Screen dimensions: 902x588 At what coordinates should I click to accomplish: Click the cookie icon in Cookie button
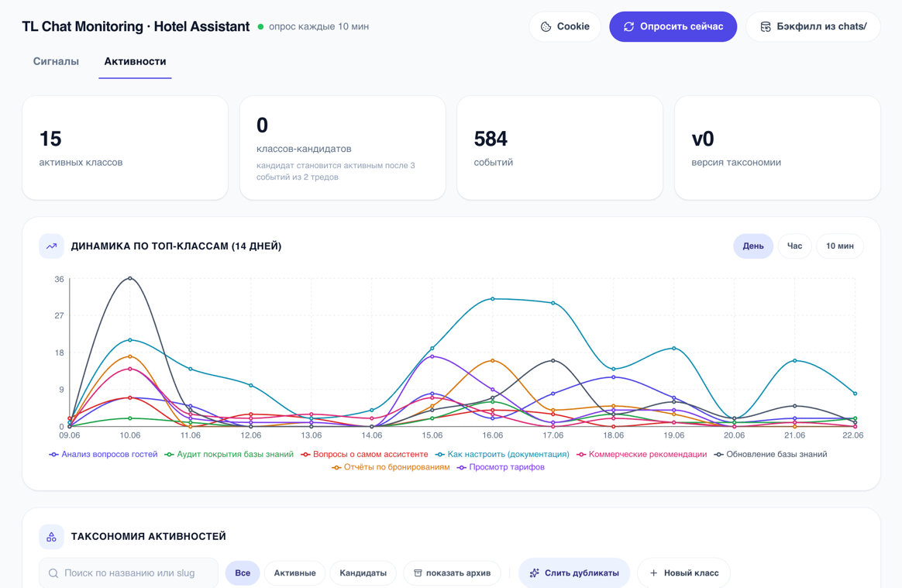click(x=546, y=26)
